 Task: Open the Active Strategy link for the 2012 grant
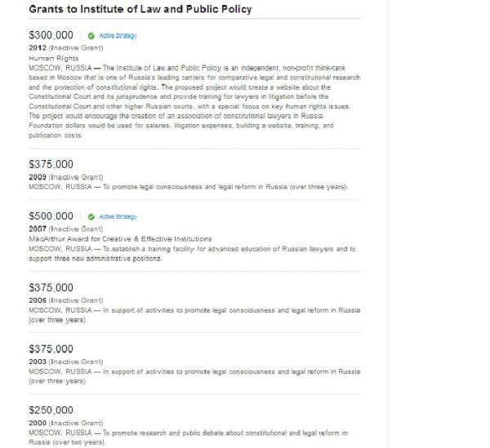pos(118,36)
